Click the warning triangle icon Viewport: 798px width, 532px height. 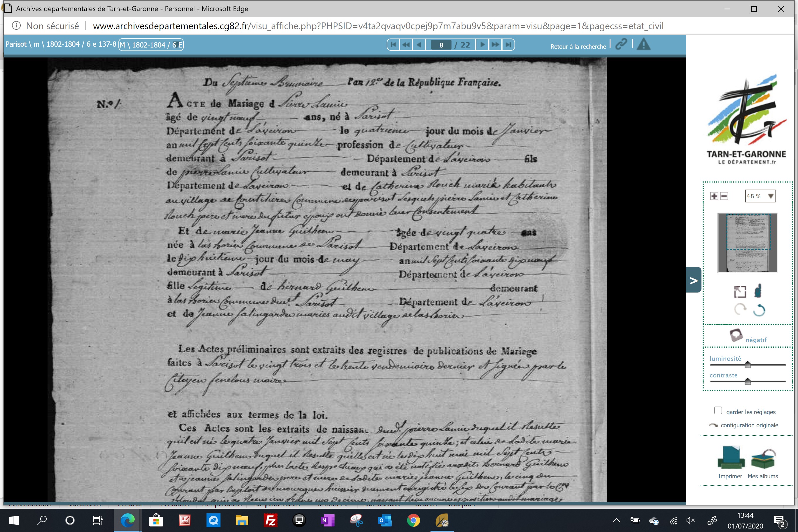tap(644, 44)
